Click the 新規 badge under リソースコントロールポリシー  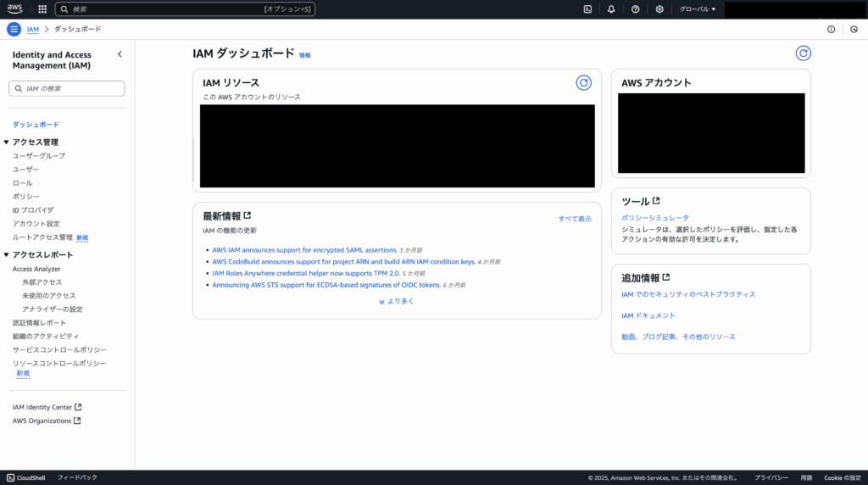[23, 374]
